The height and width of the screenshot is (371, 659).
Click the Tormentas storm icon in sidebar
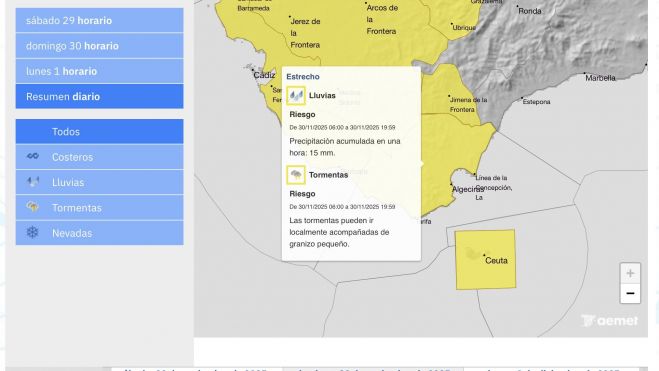[x=32, y=207]
